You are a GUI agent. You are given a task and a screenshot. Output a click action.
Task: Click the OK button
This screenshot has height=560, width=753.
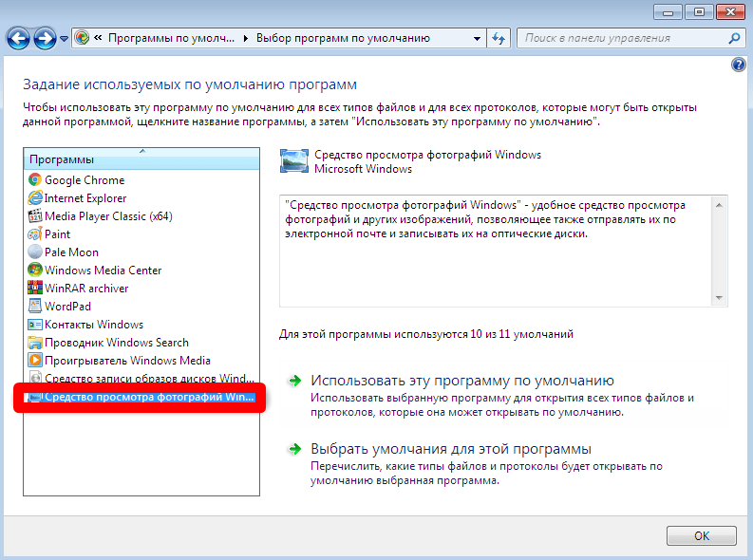click(x=702, y=535)
